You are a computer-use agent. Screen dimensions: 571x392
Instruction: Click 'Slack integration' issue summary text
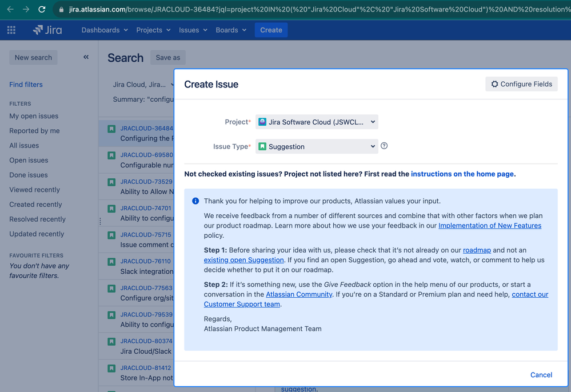click(147, 271)
